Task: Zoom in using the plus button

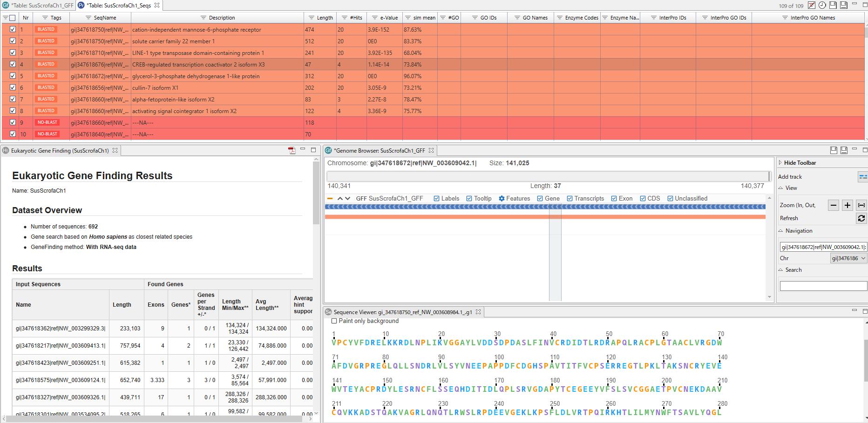Action: tap(848, 205)
